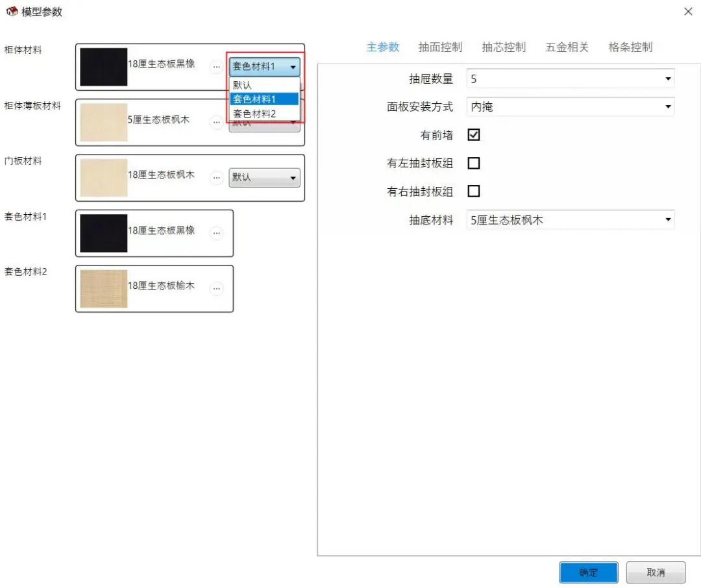
Task: Open the 五金相关 tab
Action: 566,46
